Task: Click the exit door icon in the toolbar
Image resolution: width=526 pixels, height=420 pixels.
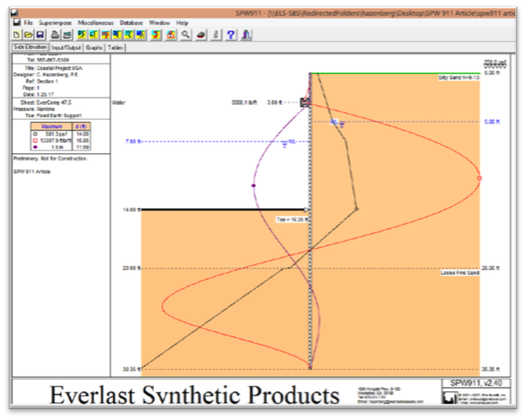Action: (x=246, y=35)
